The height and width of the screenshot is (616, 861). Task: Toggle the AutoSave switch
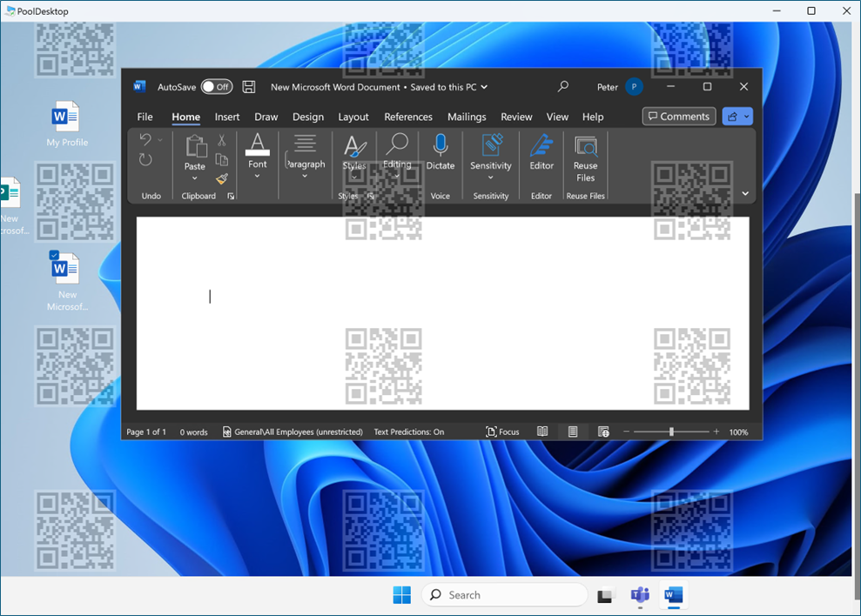(217, 87)
